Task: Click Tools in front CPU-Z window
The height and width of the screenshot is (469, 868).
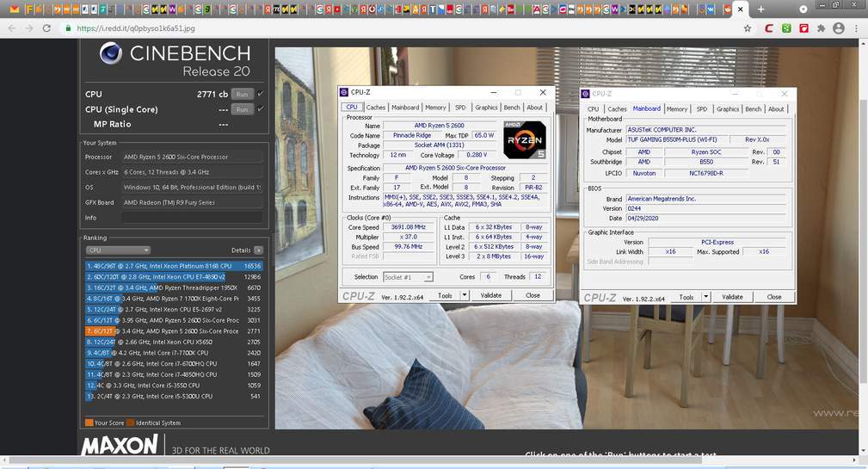Action: coord(445,296)
